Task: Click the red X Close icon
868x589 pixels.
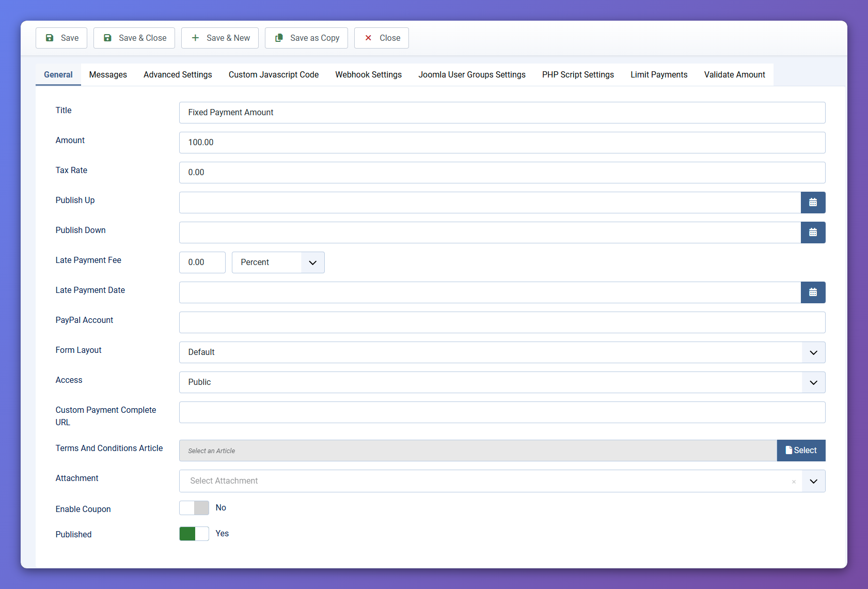Action: click(368, 38)
